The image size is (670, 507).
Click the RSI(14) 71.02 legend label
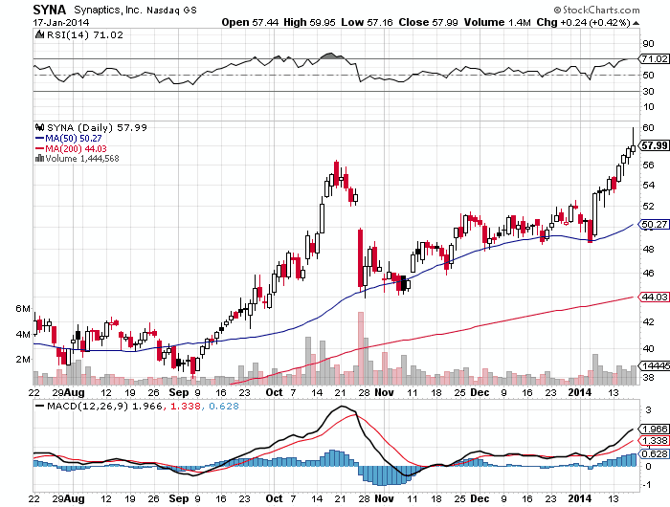coord(85,35)
